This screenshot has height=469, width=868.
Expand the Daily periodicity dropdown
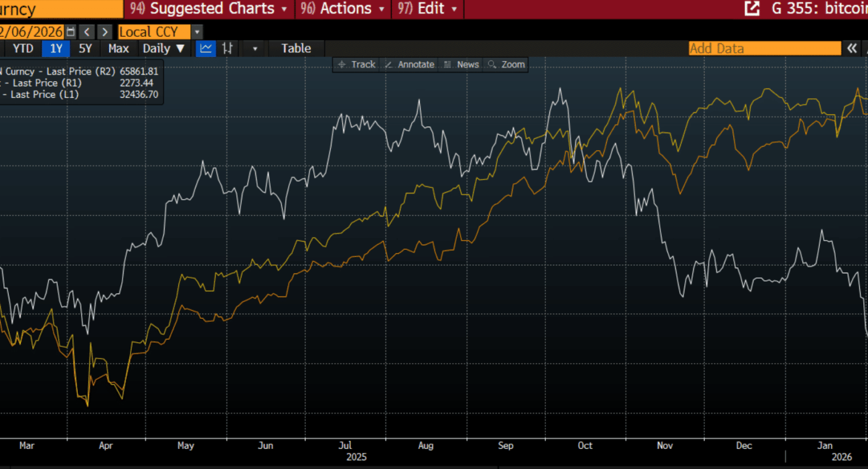163,48
